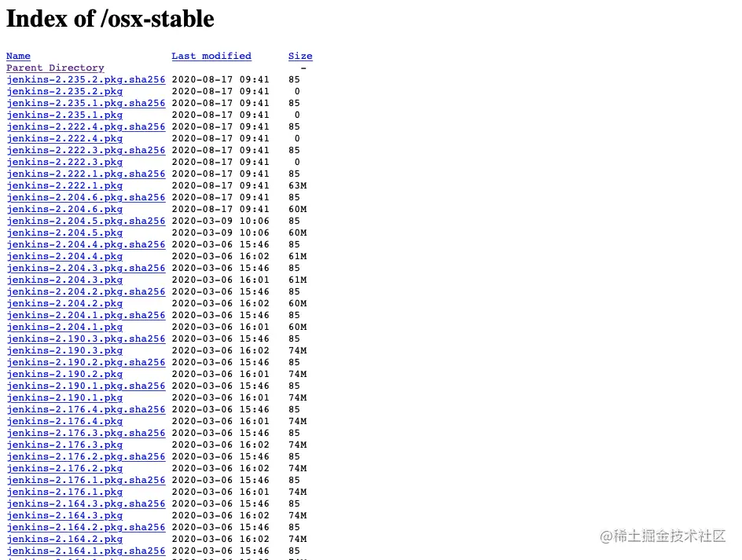742x560 pixels.
Task: Download jenkins-2.222.1.pkg file
Action: 64,185
